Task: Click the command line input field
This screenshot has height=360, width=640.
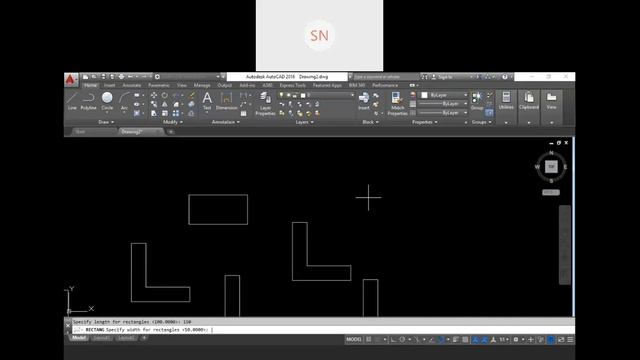Action: coord(323,330)
